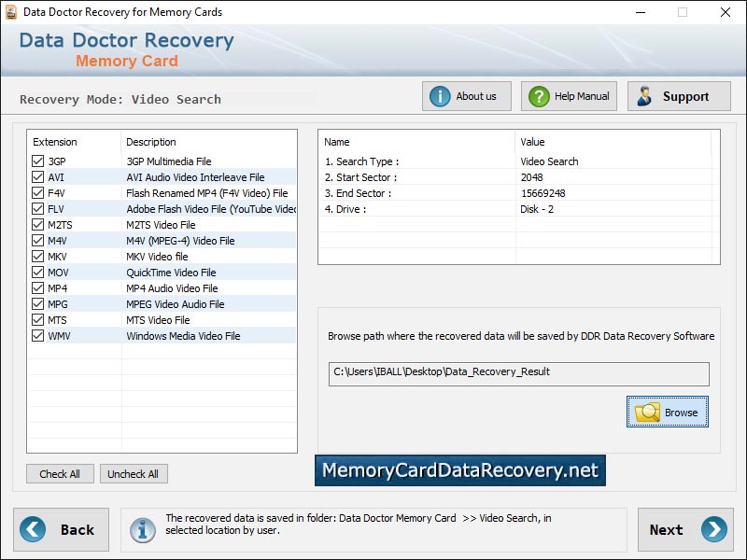Select 'QuickTime Video File' description
The height and width of the screenshot is (560, 747).
[x=171, y=273]
